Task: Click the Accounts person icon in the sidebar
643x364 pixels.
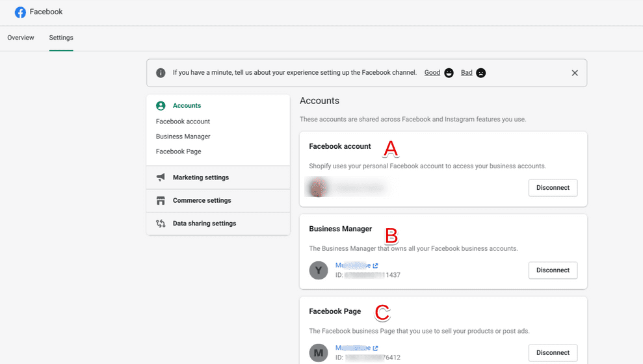Action: [x=161, y=106]
